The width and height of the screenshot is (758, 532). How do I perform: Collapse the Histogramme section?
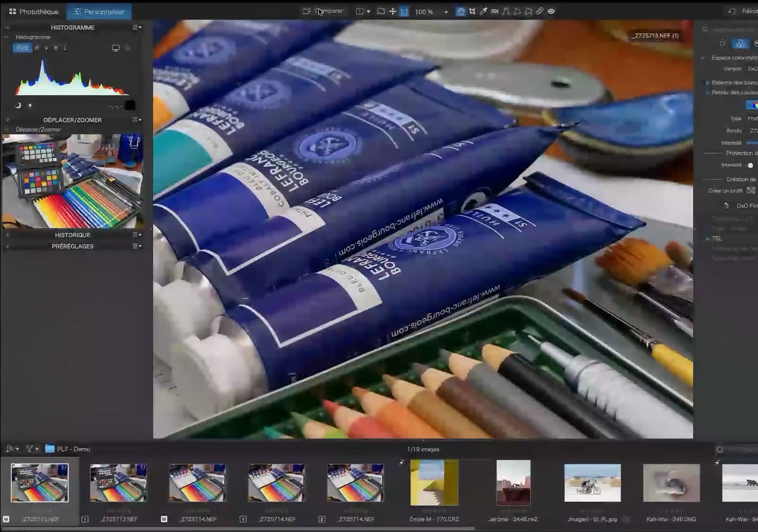7,37
